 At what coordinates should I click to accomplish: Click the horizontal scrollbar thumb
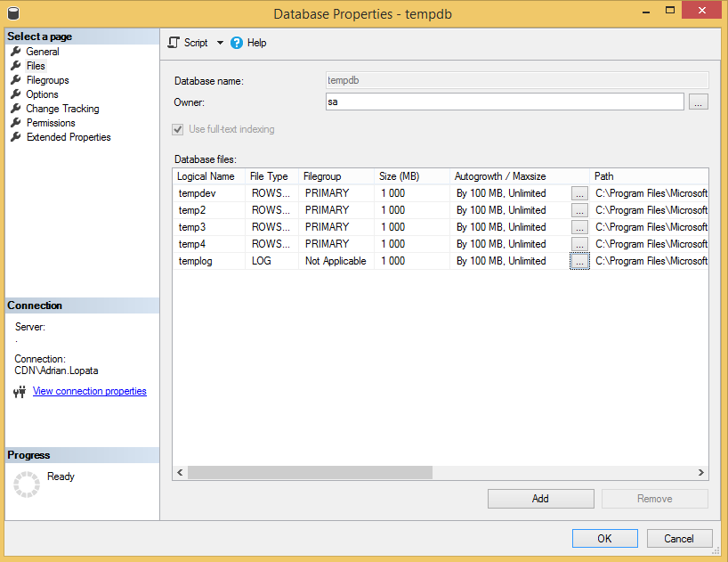(x=310, y=473)
